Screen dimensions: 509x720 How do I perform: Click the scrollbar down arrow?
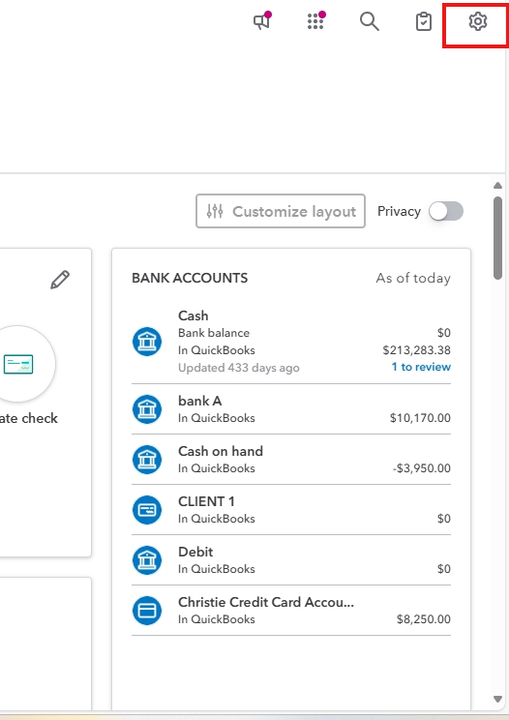click(x=498, y=699)
